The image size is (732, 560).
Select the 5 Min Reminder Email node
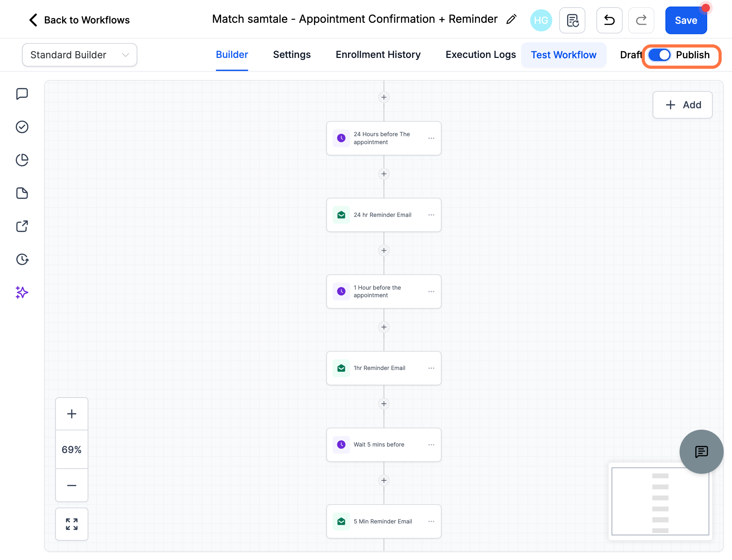point(384,521)
